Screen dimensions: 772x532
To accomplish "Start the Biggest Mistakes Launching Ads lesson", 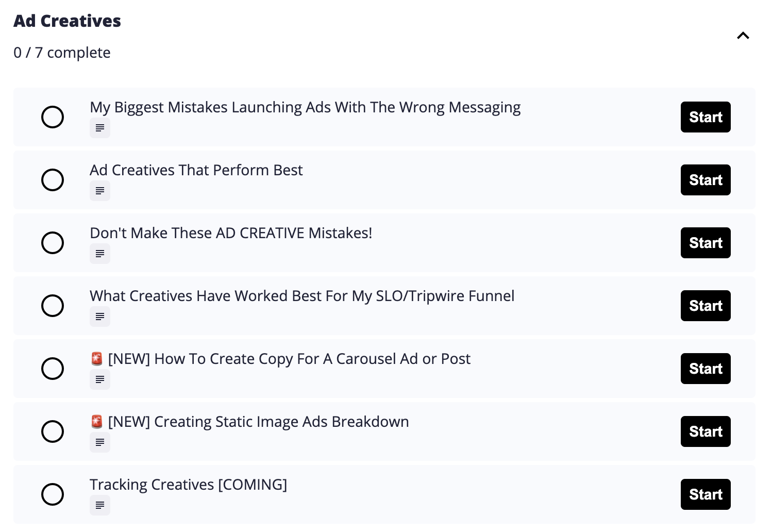I will [705, 117].
